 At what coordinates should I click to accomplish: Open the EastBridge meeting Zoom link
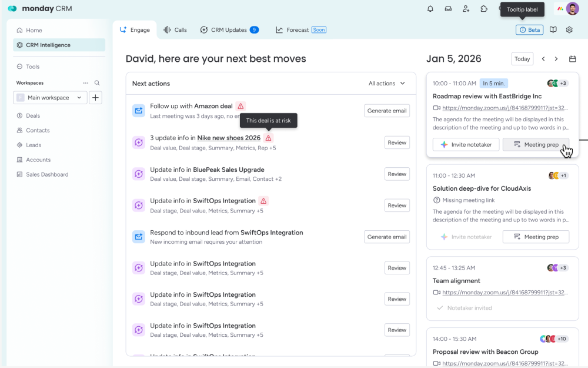point(505,108)
